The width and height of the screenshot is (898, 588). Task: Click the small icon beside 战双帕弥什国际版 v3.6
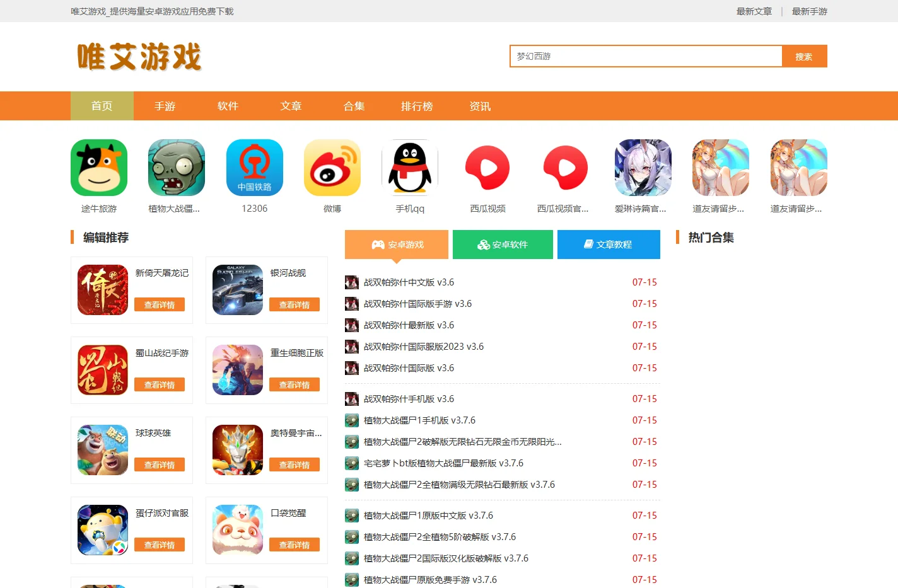pyautogui.click(x=352, y=368)
